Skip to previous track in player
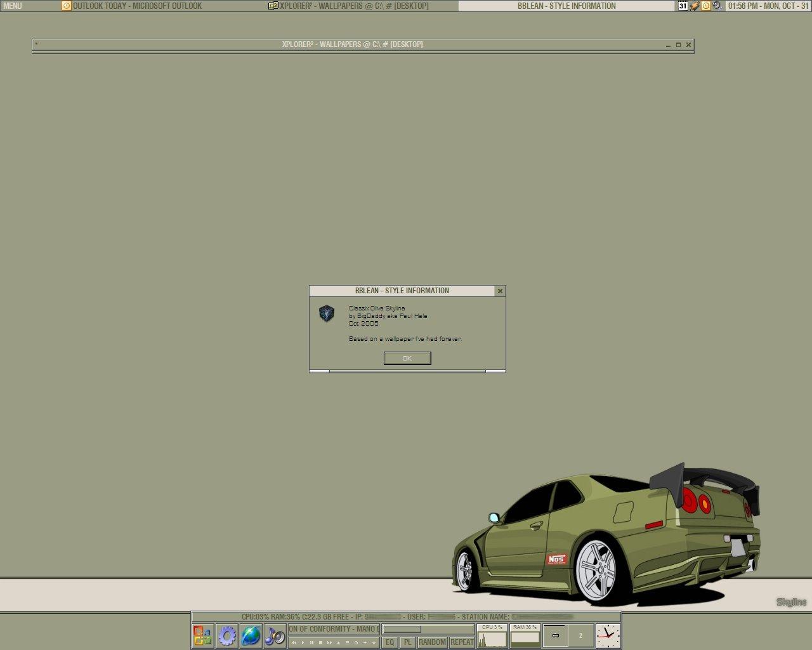 click(x=294, y=642)
